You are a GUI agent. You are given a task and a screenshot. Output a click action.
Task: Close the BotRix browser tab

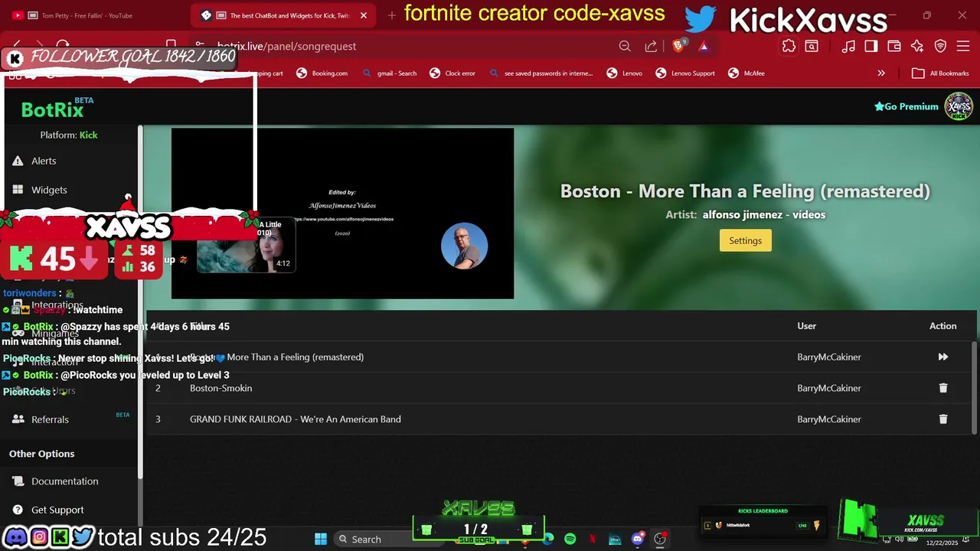click(364, 15)
